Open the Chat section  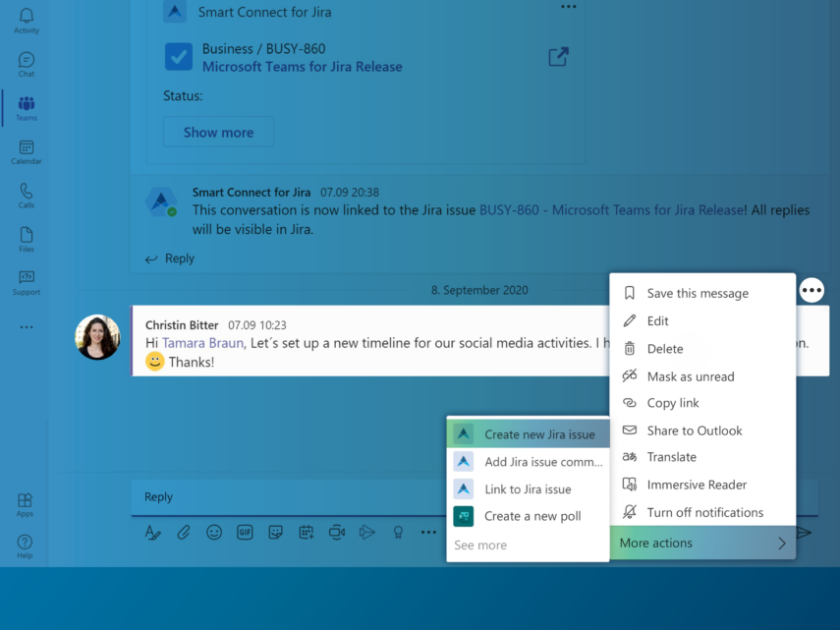tap(27, 65)
